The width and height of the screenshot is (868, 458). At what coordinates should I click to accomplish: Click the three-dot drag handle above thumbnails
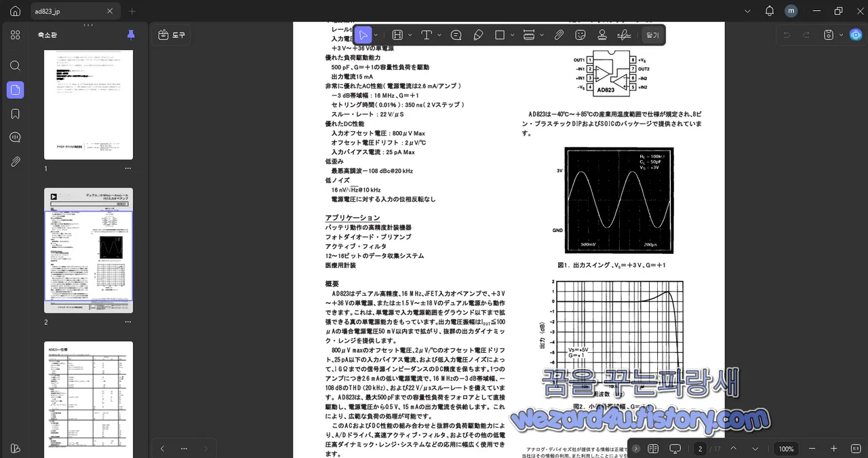pos(88,25)
